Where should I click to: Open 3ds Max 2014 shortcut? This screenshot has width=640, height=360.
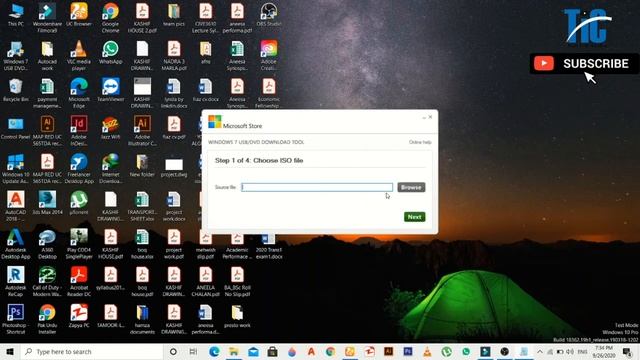(x=47, y=203)
